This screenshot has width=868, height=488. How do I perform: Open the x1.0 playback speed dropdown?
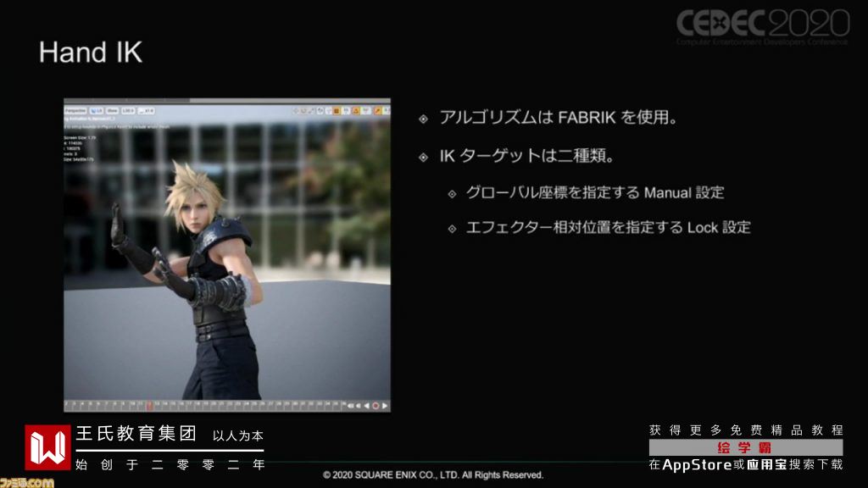(146, 111)
